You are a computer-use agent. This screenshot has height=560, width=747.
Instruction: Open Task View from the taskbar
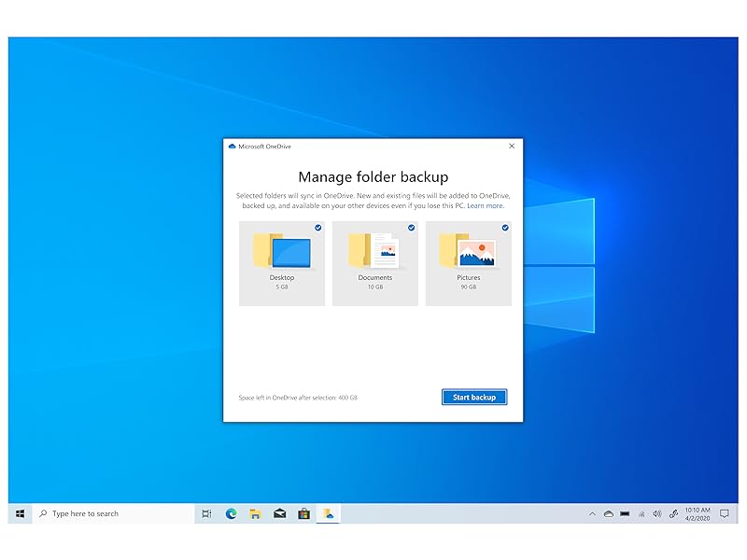tap(206, 513)
